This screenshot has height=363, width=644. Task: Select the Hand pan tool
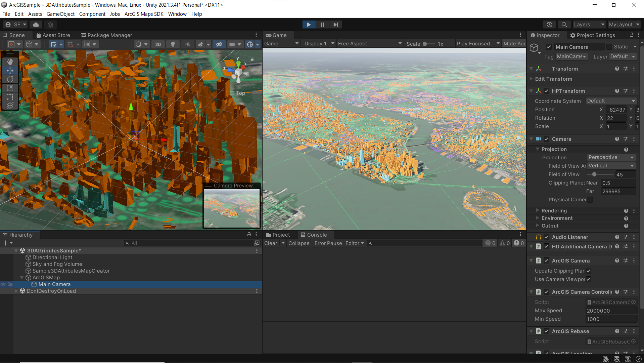click(x=10, y=62)
